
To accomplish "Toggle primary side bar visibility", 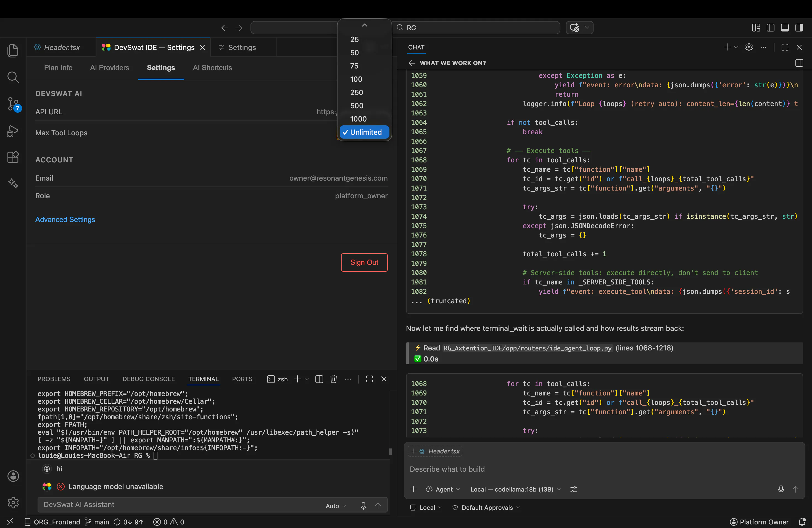I will (x=770, y=28).
